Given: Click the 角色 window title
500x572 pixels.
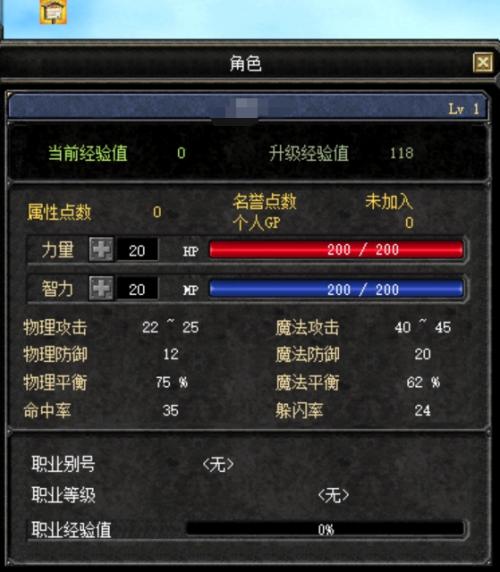Looking at the screenshot, I should 245,63.
